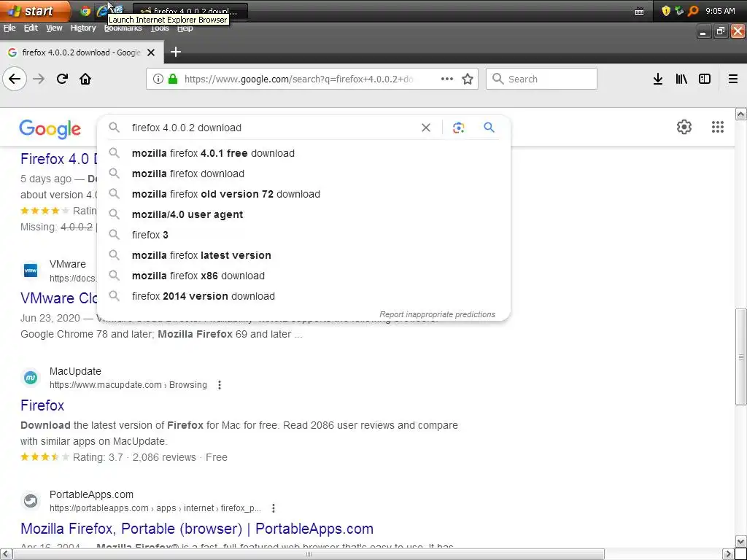Click the Google logo
The height and width of the screenshot is (560, 747).
(x=50, y=128)
